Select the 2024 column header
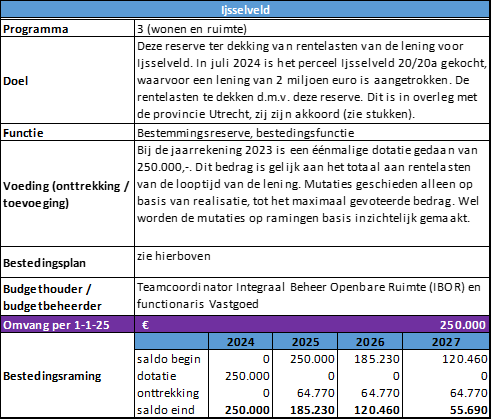 [240, 342]
